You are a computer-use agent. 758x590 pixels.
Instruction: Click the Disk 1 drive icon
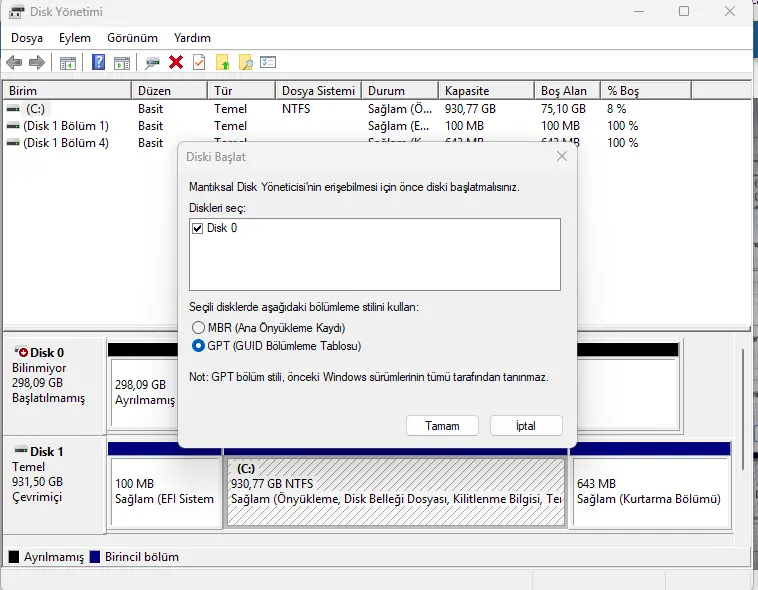coord(21,450)
